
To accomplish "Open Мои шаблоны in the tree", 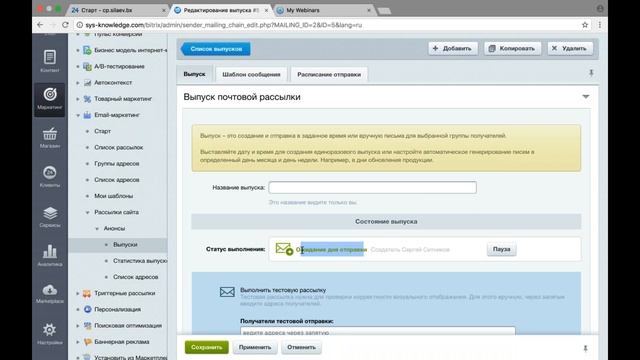I will 113,196.
